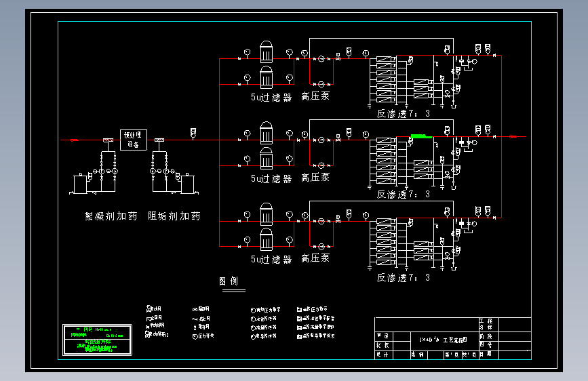Screen dimensions: 588x381
Task: Select the middle row 反渗透7:3 label
Action: pos(403,195)
